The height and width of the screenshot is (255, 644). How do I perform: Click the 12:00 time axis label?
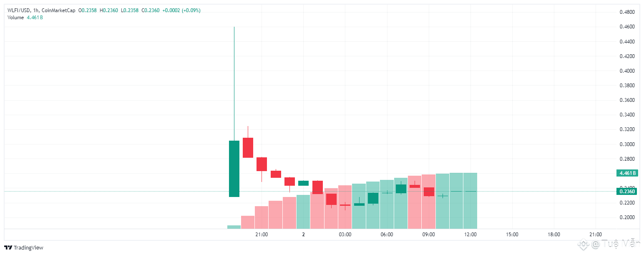pyautogui.click(x=470, y=235)
